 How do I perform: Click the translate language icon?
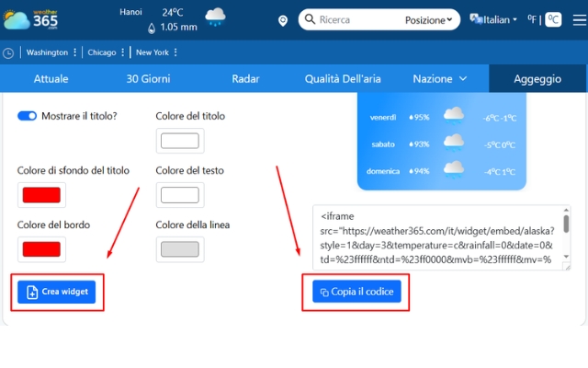point(476,19)
